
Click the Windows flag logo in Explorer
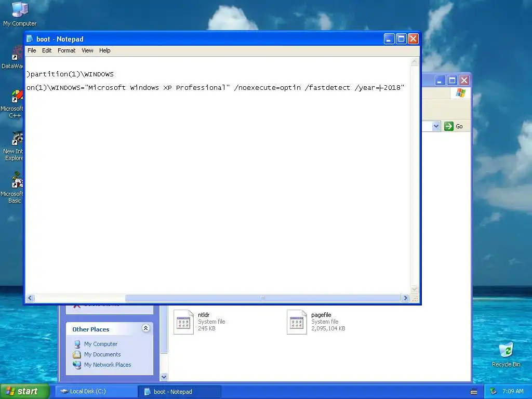[460, 92]
